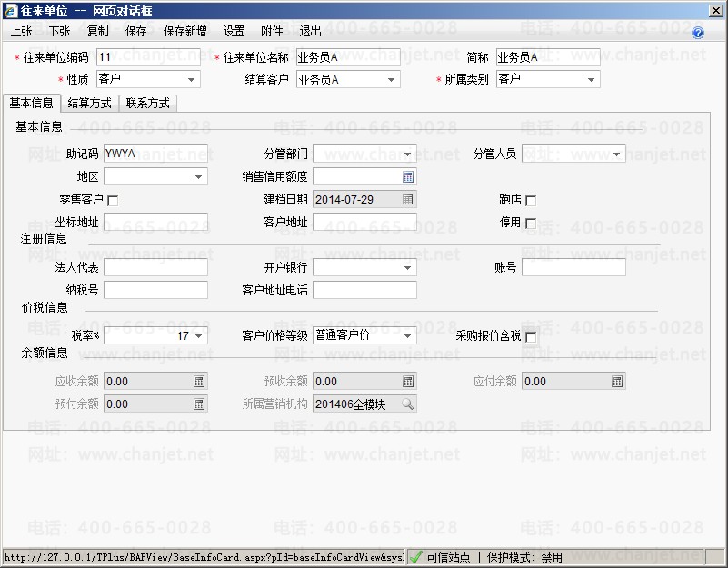This screenshot has width=728, height=568.
Task: Click the green trusted-site checkmark icon
Action: point(416,557)
